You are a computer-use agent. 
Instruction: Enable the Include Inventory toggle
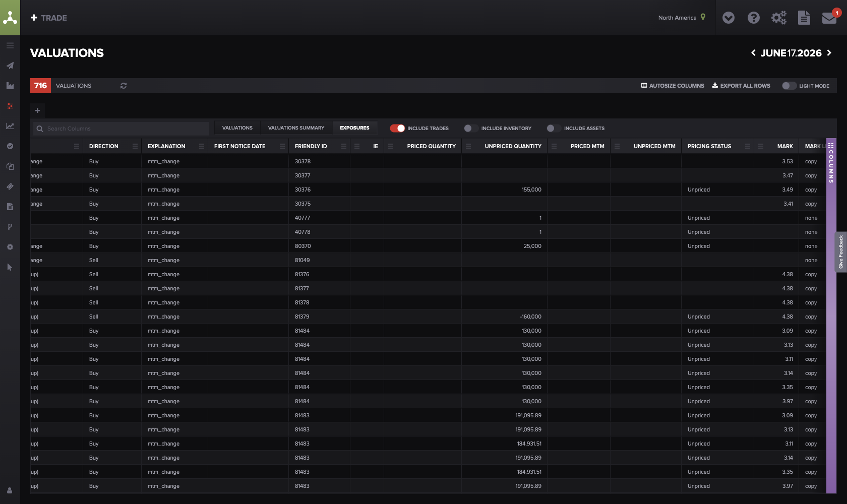471,128
